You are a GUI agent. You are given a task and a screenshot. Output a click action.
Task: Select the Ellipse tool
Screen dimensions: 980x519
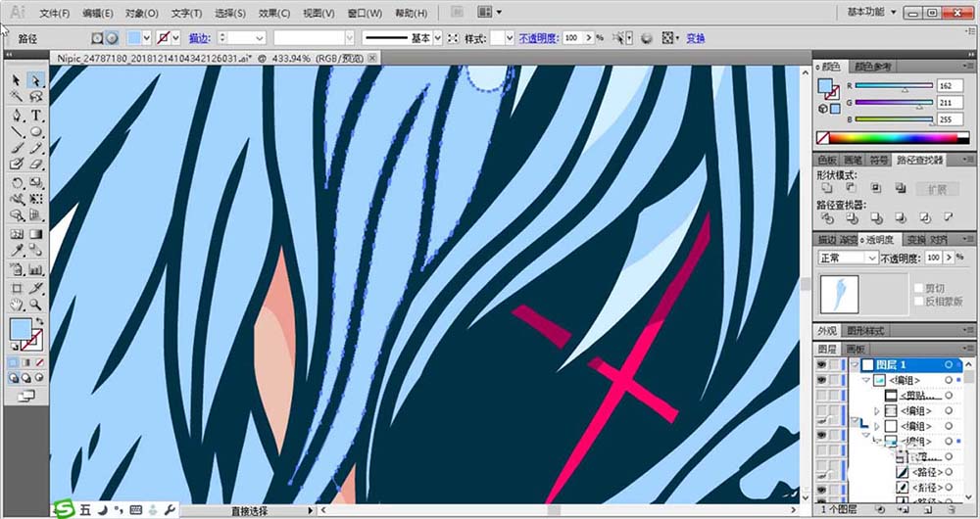[35, 132]
